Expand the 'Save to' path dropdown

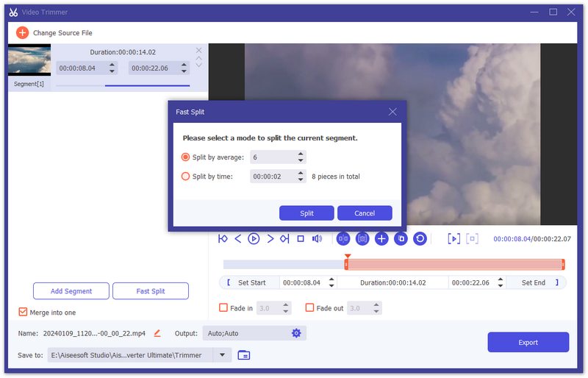tap(222, 355)
